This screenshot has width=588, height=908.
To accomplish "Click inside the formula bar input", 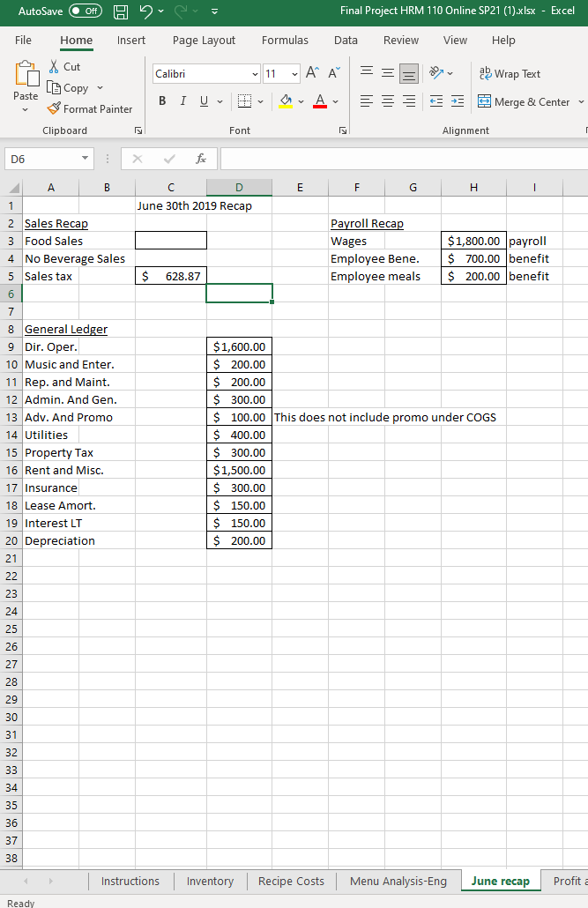I will (x=404, y=159).
